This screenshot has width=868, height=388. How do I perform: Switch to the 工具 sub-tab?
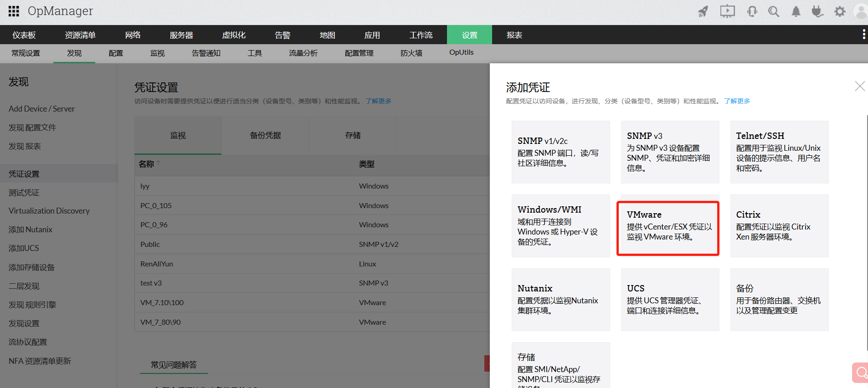pos(255,53)
